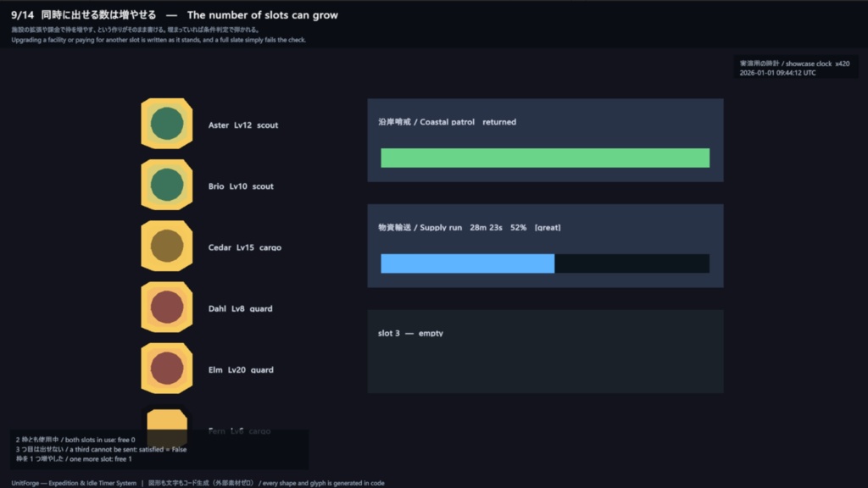The width and height of the screenshot is (868, 488).
Task: Click the 'Upgrading a facility' subtitle line
Action: point(159,40)
